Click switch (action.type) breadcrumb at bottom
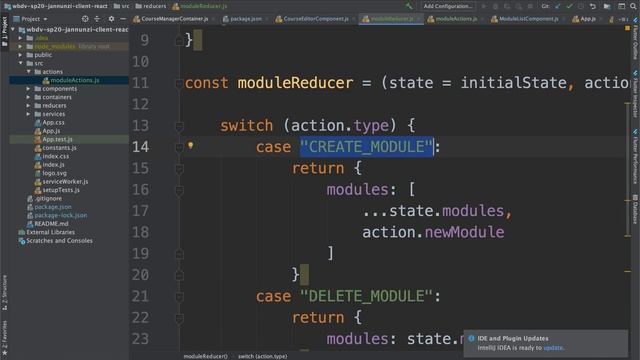Image resolution: width=640 pixels, height=360 pixels. click(x=262, y=356)
